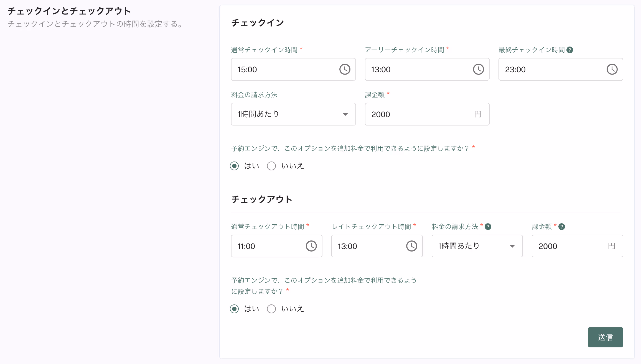Click clock icon in レイトチェックアウト時間 field
Screen dimensions: 641x364
(411, 246)
